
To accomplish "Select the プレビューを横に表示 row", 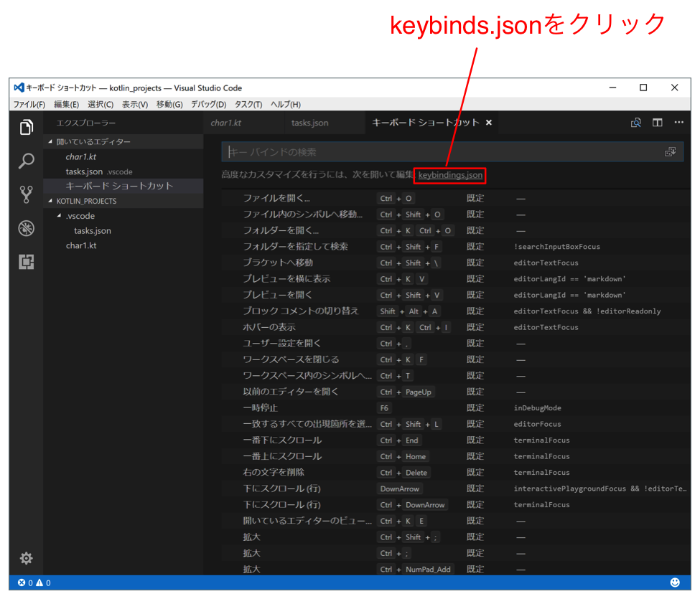I will [456, 279].
